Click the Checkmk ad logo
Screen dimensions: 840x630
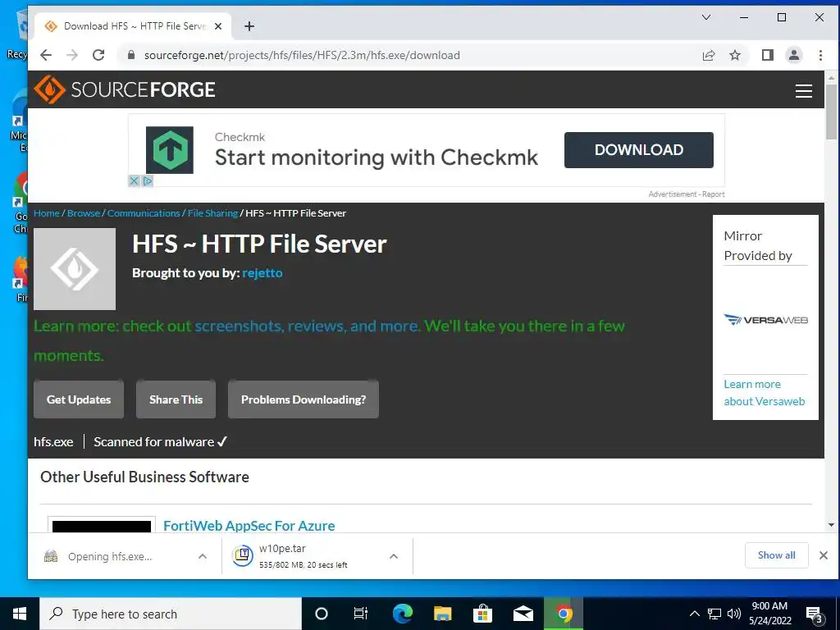(170, 150)
